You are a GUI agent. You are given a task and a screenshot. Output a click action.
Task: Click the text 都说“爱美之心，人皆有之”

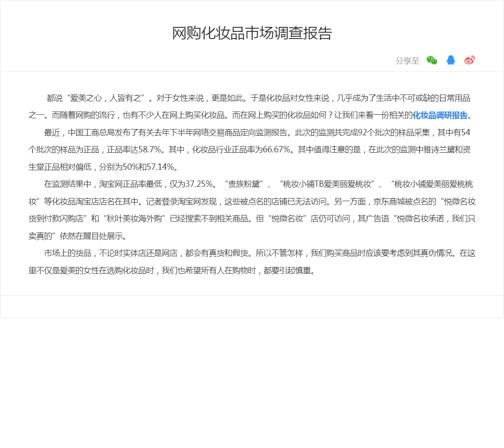pos(95,98)
